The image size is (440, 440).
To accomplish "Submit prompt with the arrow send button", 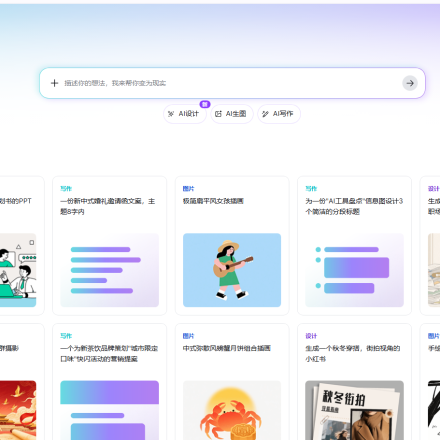I will [x=410, y=83].
